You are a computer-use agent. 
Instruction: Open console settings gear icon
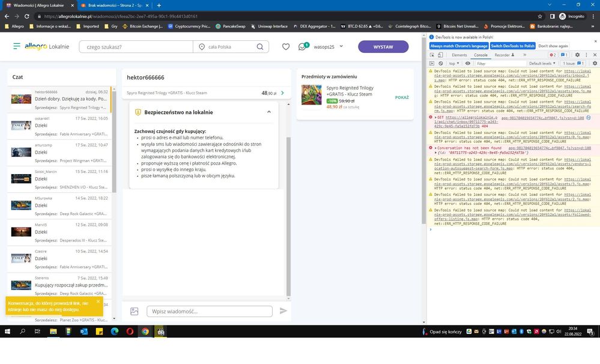pyautogui.click(x=595, y=64)
